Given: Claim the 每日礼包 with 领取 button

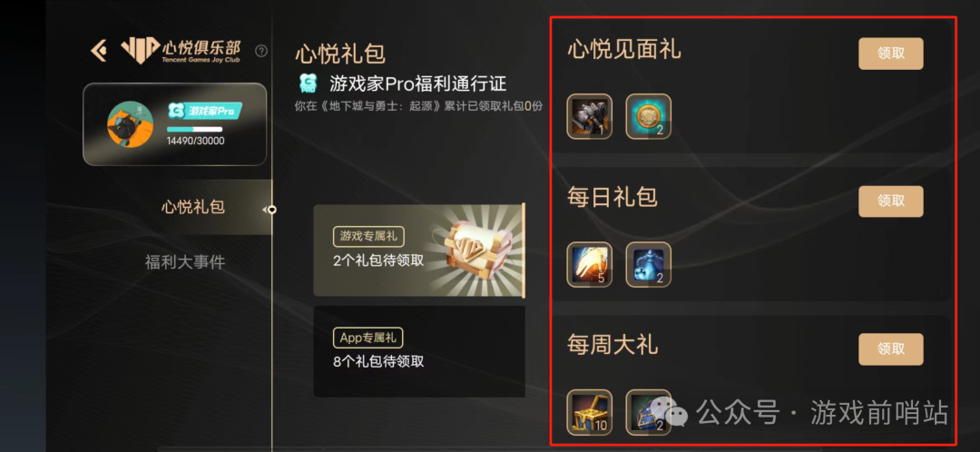Looking at the screenshot, I should tap(891, 201).
